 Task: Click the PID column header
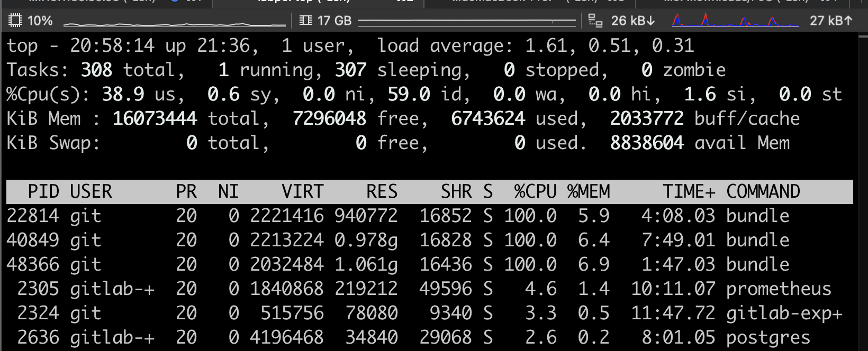43,191
